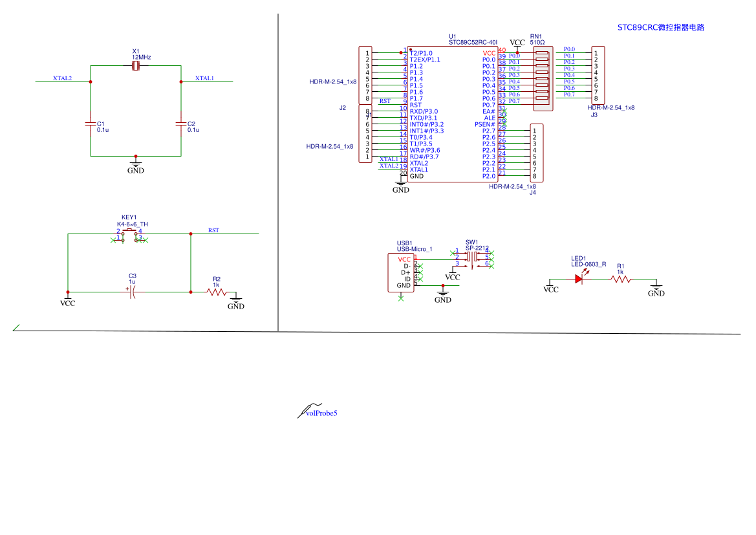The width and height of the screenshot is (756, 535).
Task: Click the '510Ω' value under RN1
Action: [537, 43]
